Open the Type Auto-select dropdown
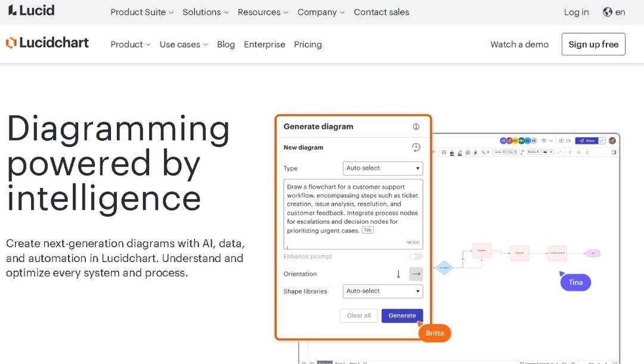This screenshot has height=364, width=644. point(382,168)
